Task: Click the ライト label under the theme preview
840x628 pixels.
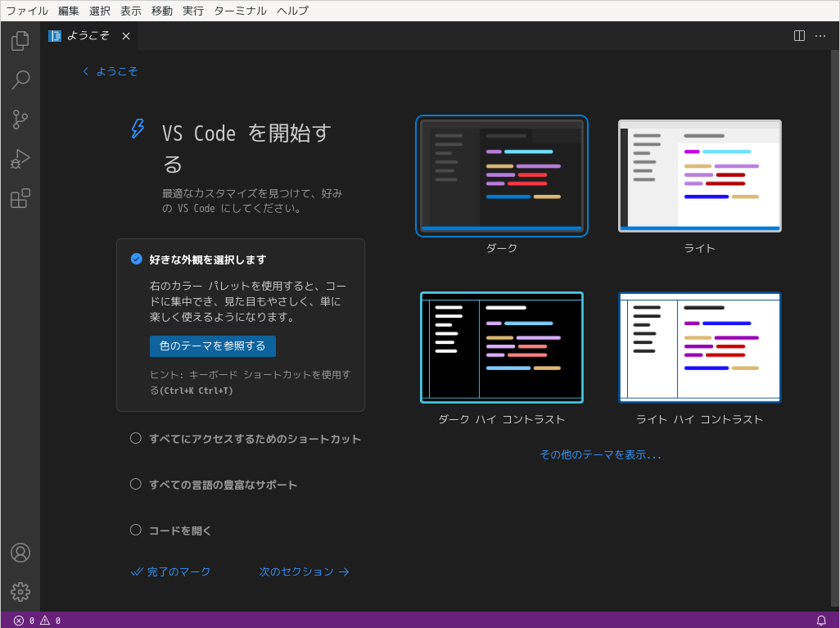Action: (x=700, y=248)
